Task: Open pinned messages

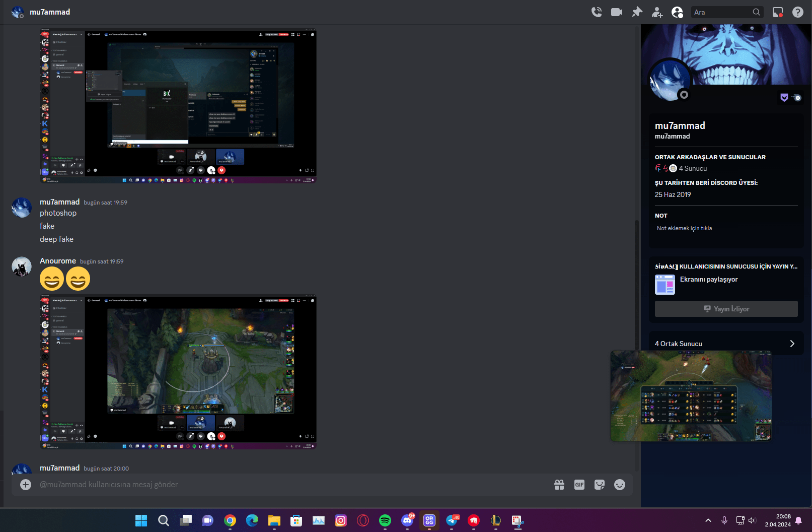Action: (637, 12)
